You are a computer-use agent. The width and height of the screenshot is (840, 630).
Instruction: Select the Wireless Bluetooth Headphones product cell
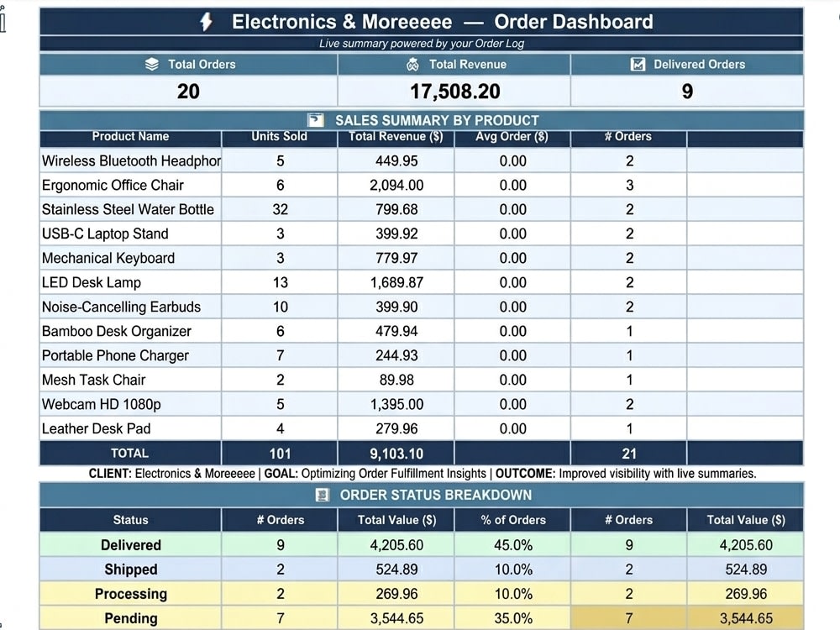point(130,160)
